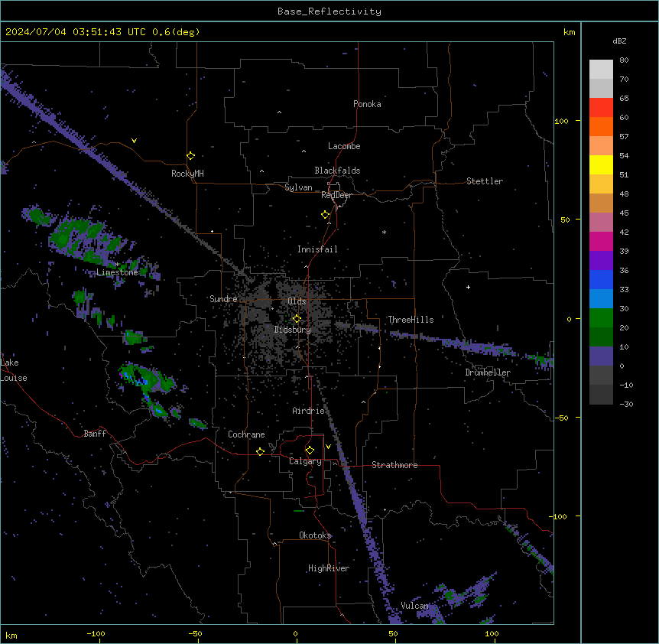Select the light gray 80 dBZ legend color
Viewport: 659px width, 644px height.
pos(601,70)
